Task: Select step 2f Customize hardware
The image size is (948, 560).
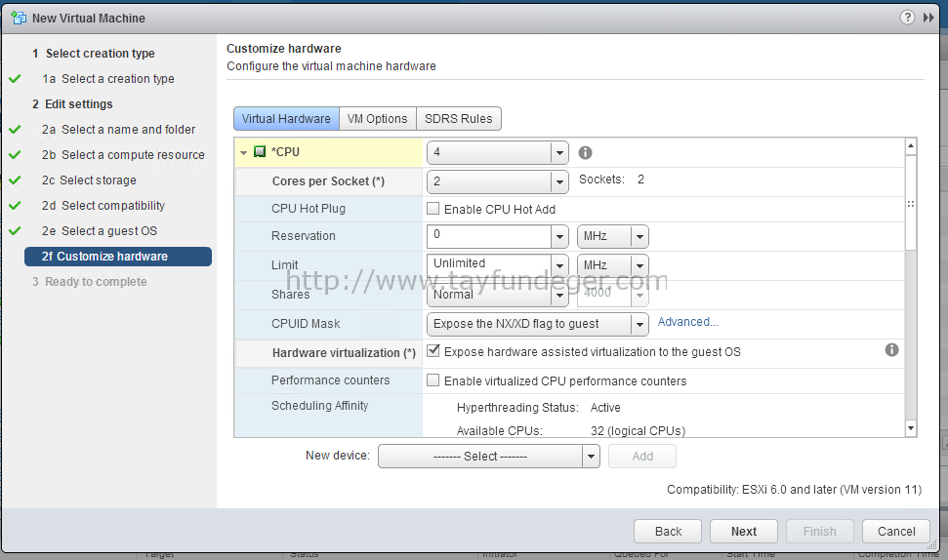Action: [x=118, y=257]
